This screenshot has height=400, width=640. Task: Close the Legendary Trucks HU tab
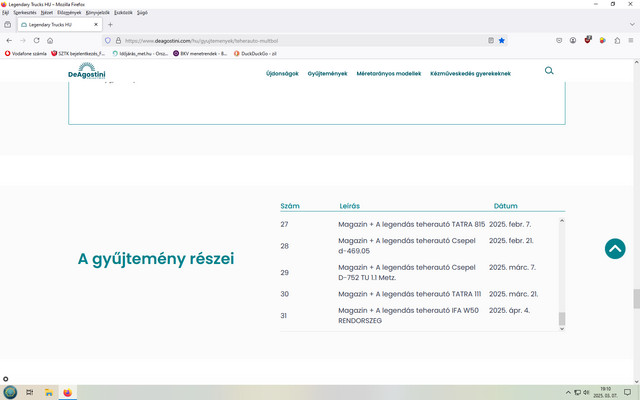96,24
